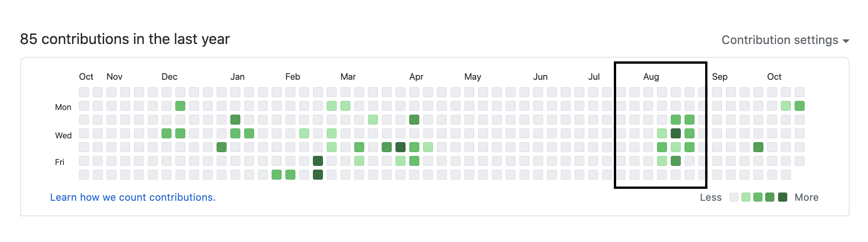Click the gray legend swatch next to Less

[734, 197]
